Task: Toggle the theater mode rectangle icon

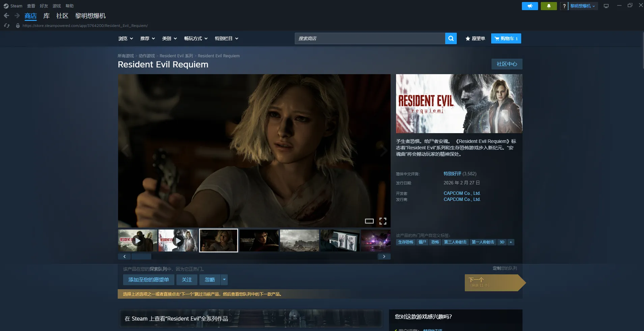Action: click(369, 221)
